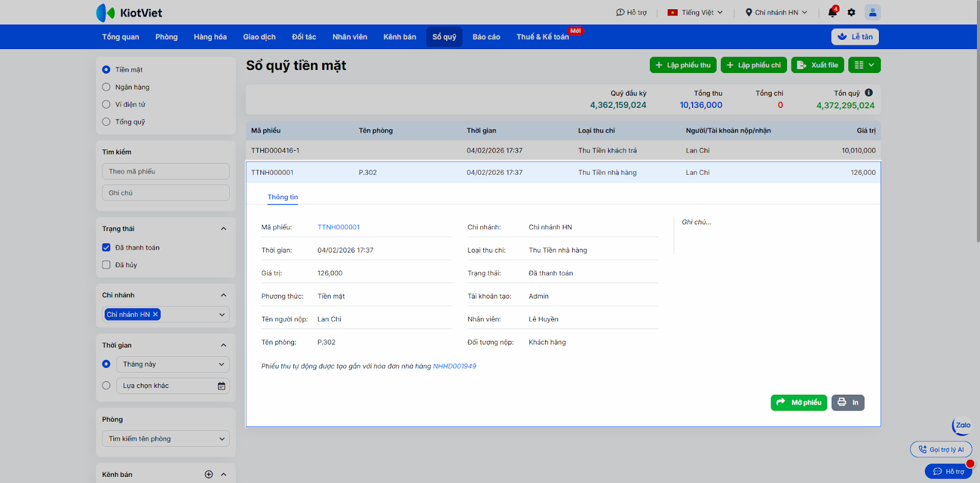
Task: Click the Gọi trợ lý AI button
Action: tap(941, 449)
